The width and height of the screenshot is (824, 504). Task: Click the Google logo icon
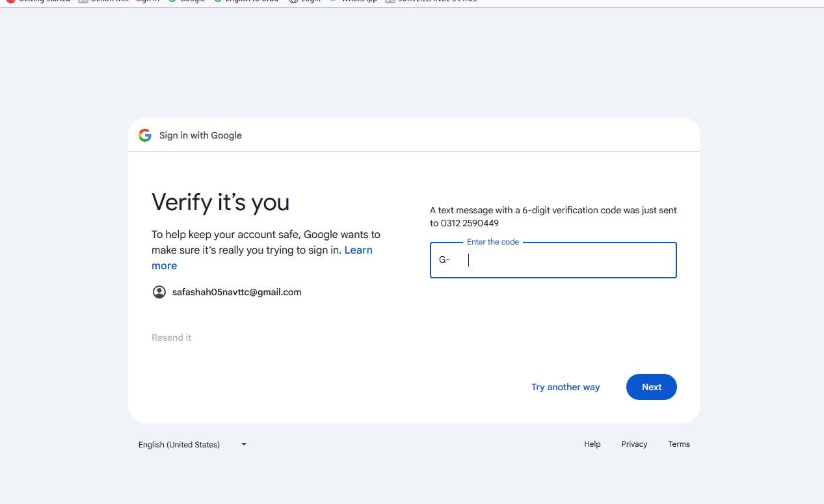coord(145,135)
